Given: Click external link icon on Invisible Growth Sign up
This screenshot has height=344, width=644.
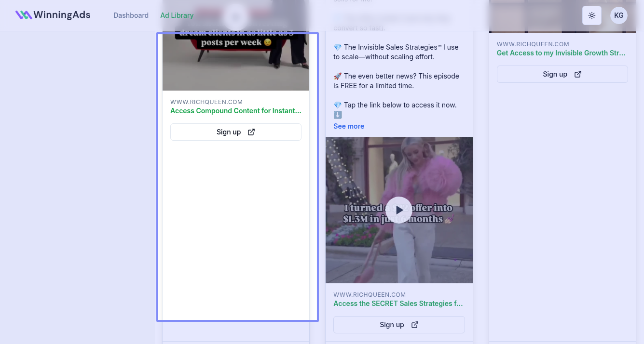Looking at the screenshot, I should 577,74.
